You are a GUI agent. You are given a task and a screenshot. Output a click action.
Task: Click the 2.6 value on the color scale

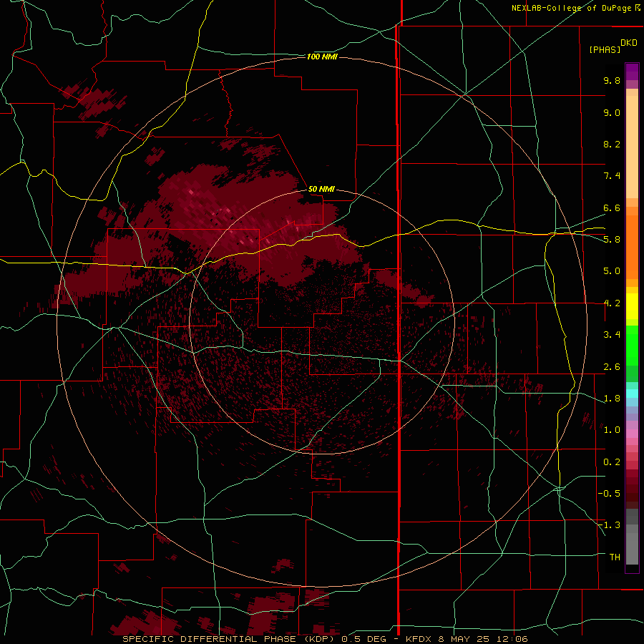pyautogui.click(x=612, y=367)
